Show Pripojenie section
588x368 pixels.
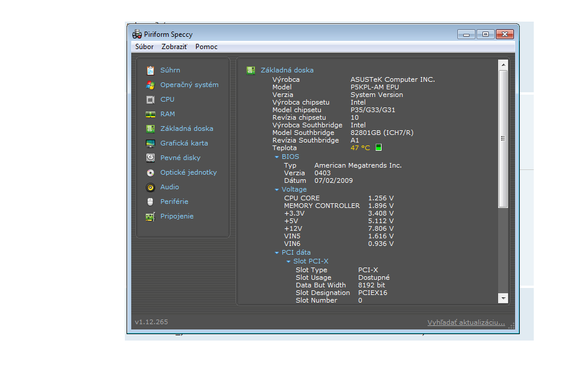(x=177, y=216)
